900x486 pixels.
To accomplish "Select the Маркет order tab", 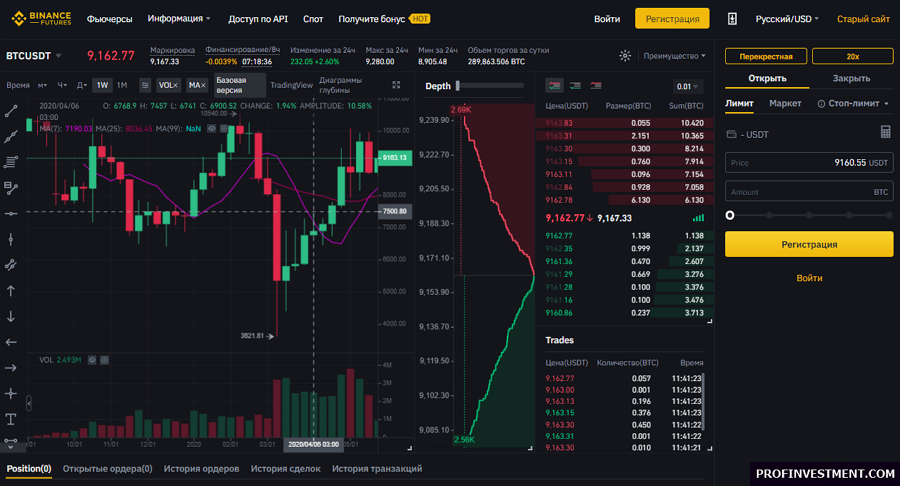I will (x=785, y=103).
